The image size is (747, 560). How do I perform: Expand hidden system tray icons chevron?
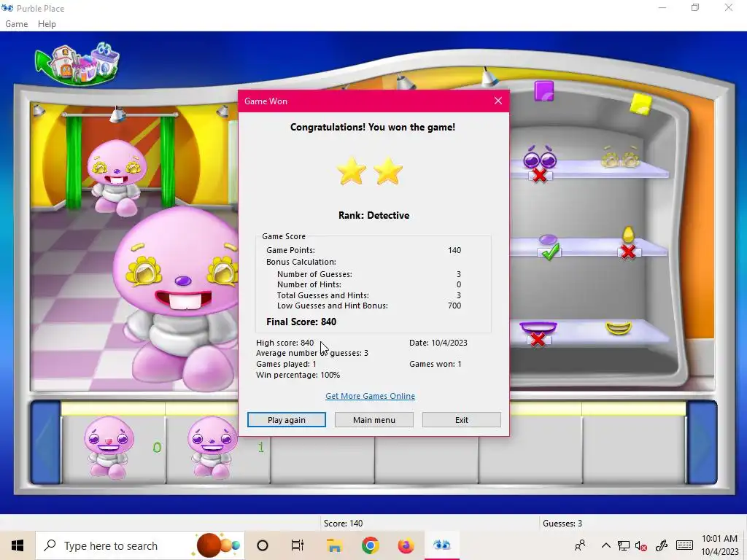(x=605, y=545)
